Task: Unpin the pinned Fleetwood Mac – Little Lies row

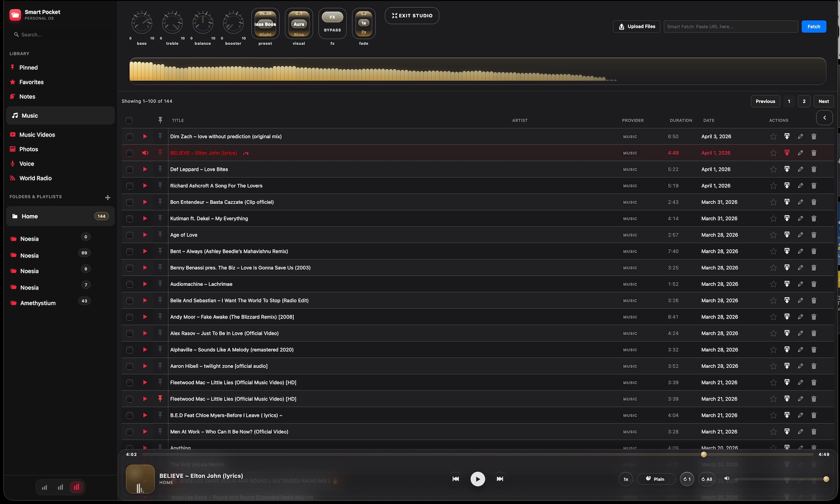Action: point(160,399)
